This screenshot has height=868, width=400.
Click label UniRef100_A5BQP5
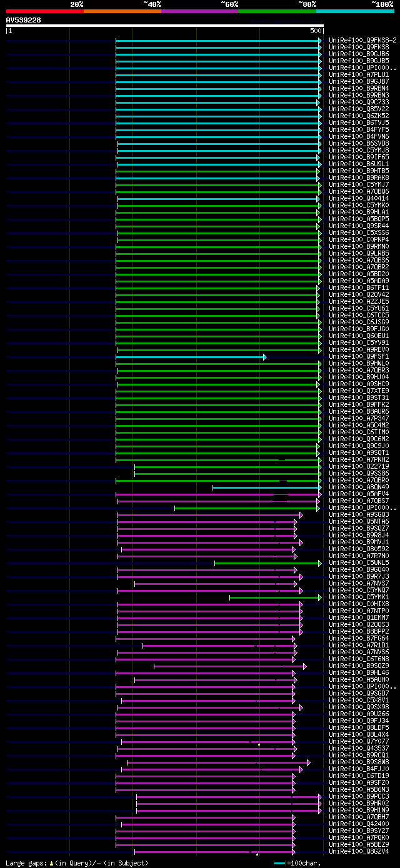point(359,219)
